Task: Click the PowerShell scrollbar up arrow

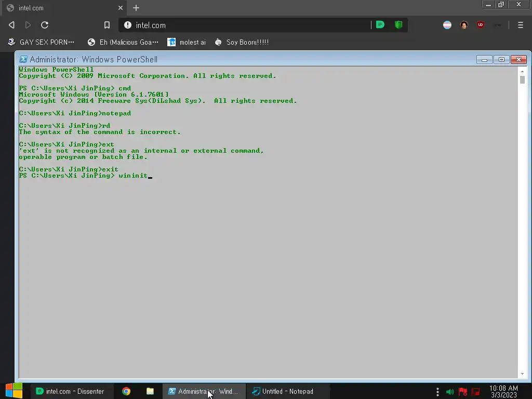Action: point(522,71)
